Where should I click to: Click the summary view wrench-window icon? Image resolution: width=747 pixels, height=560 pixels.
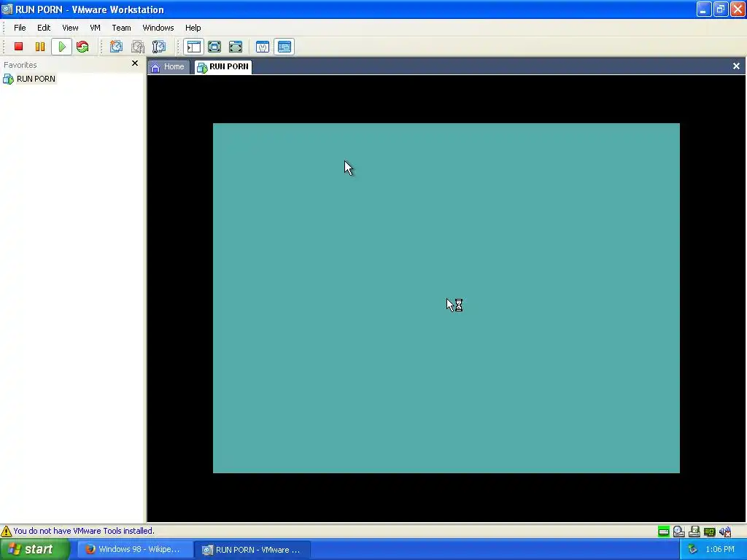[x=263, y=46]
